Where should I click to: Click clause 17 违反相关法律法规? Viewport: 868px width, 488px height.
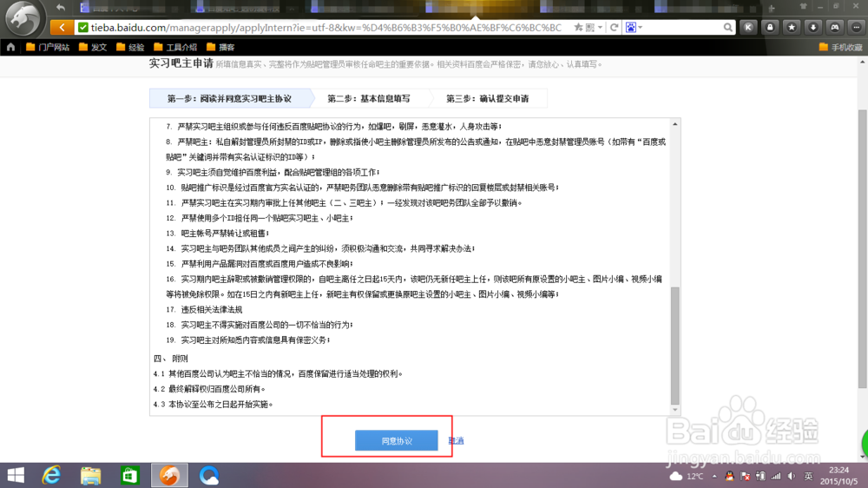[x=204, y=310]
